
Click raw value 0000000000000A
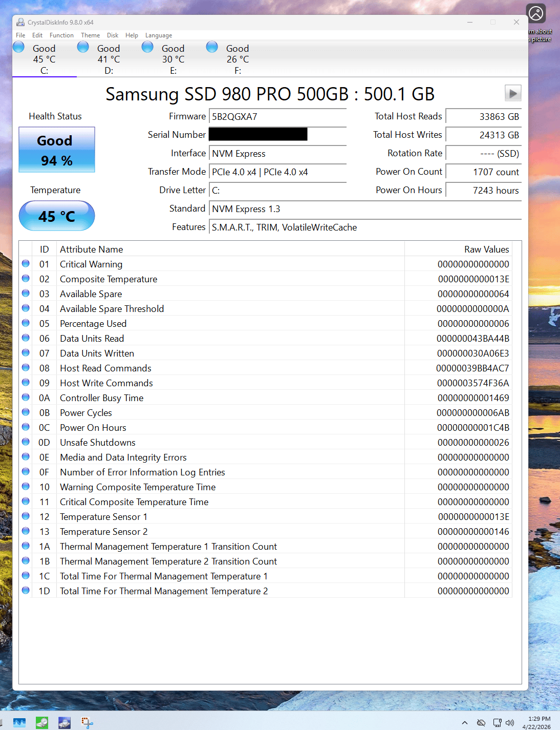pyautogui.click(x=473, y=308)
